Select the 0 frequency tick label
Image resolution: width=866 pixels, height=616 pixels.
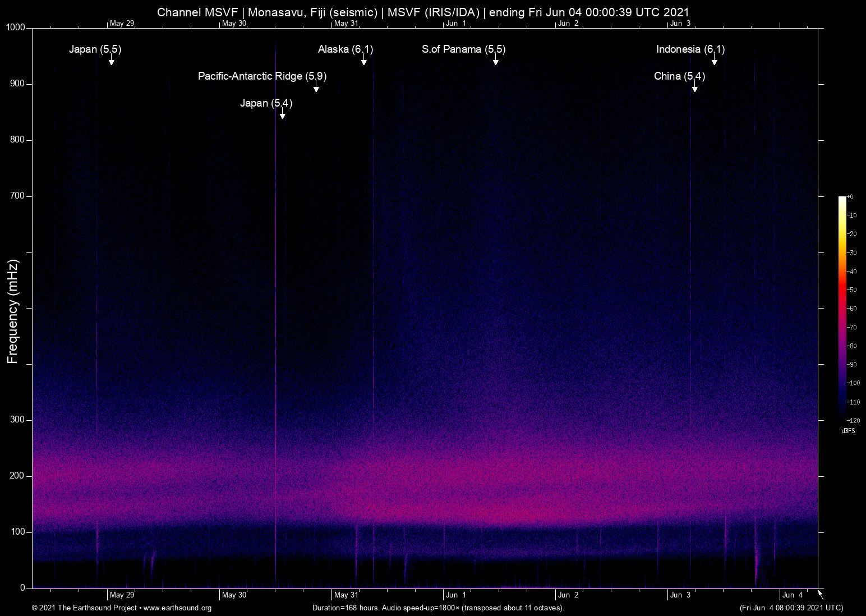[x=23, y=588]
